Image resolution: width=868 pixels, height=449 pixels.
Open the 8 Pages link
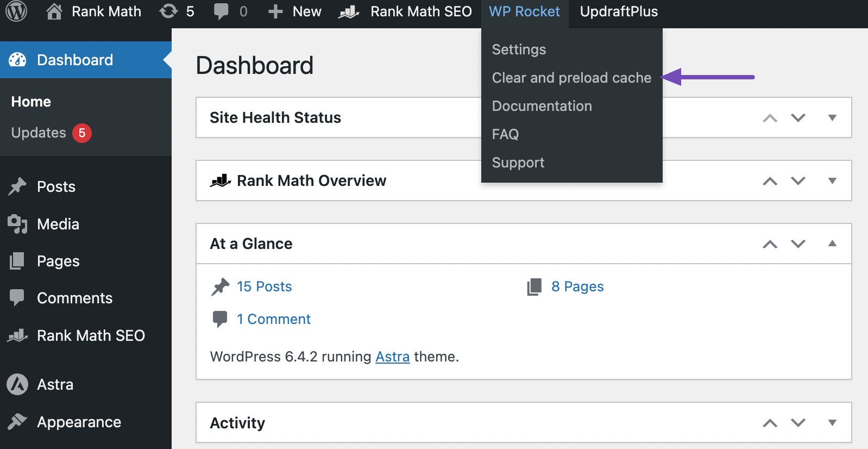tap(577, 286)
